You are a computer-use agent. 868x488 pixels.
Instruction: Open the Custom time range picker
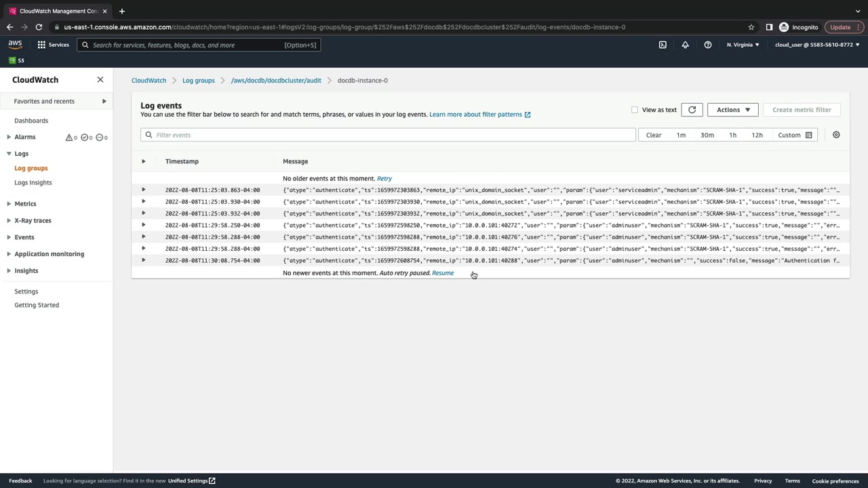click(x=795, y=135)
